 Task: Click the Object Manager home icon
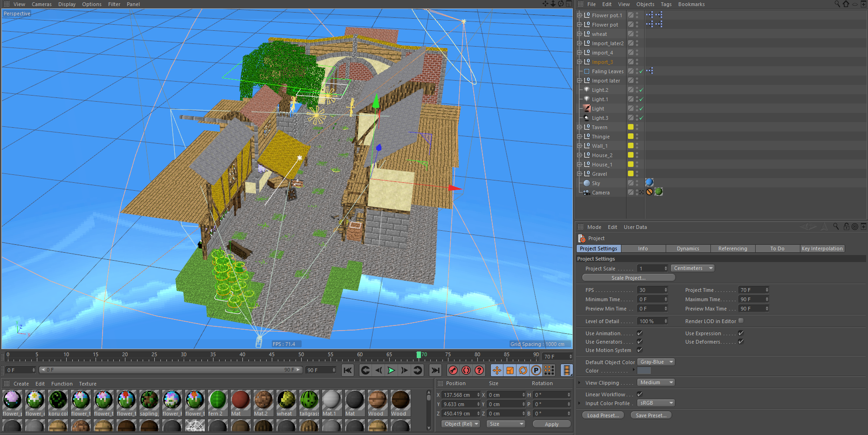[x=846, y=4]
